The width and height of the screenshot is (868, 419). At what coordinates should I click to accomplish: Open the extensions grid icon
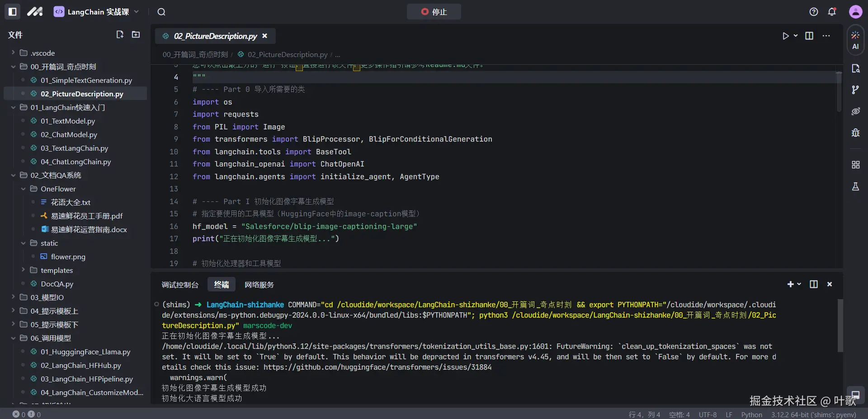click(855, 165)
